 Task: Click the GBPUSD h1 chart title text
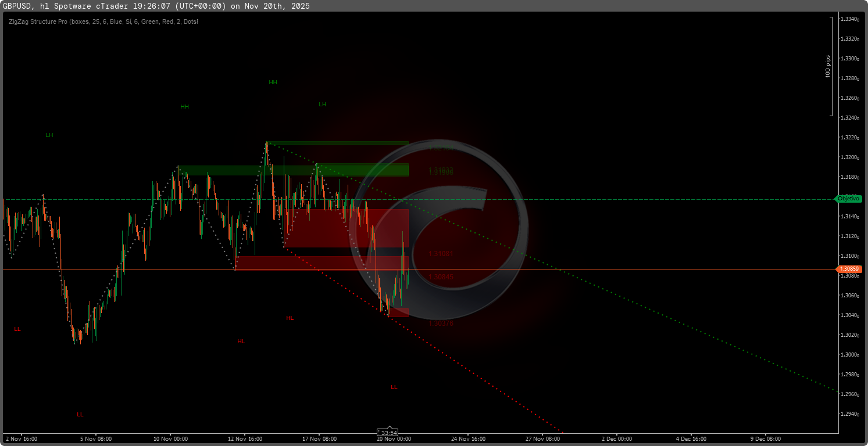pyautogui.click(x=157, y=6)
